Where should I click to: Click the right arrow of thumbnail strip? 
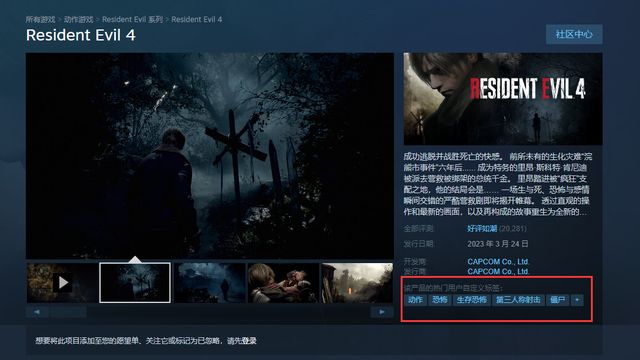point(382,312)
